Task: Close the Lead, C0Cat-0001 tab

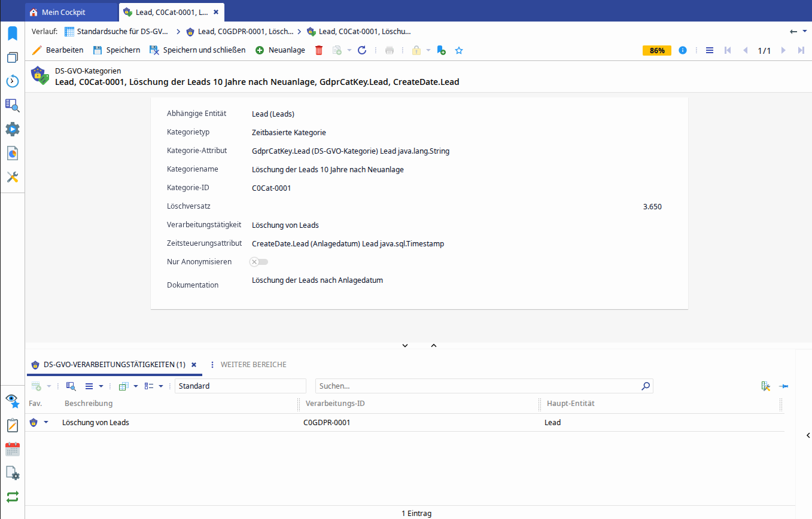Action: tap(216, 12)
